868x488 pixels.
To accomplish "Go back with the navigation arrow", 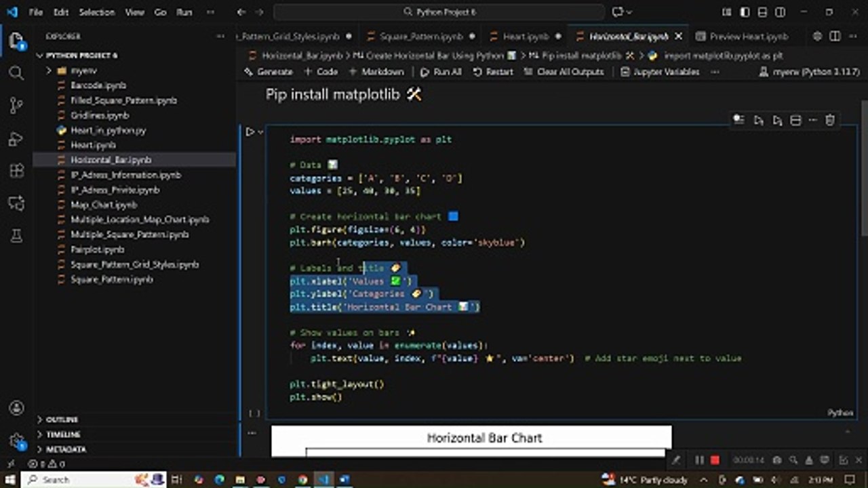I will pyautogui.click(x=241, y=12).
